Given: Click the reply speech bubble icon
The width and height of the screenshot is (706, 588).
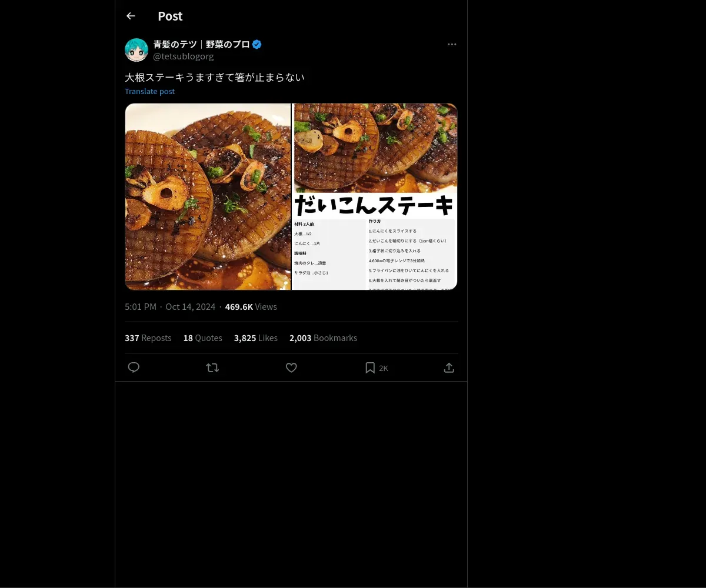Looking at the screenshot, I should coord(134,367).
